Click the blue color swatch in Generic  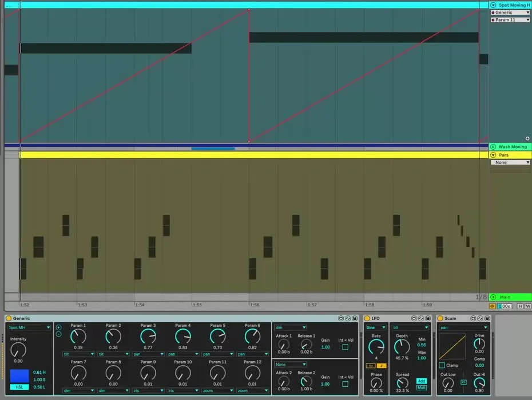[18, 376]
